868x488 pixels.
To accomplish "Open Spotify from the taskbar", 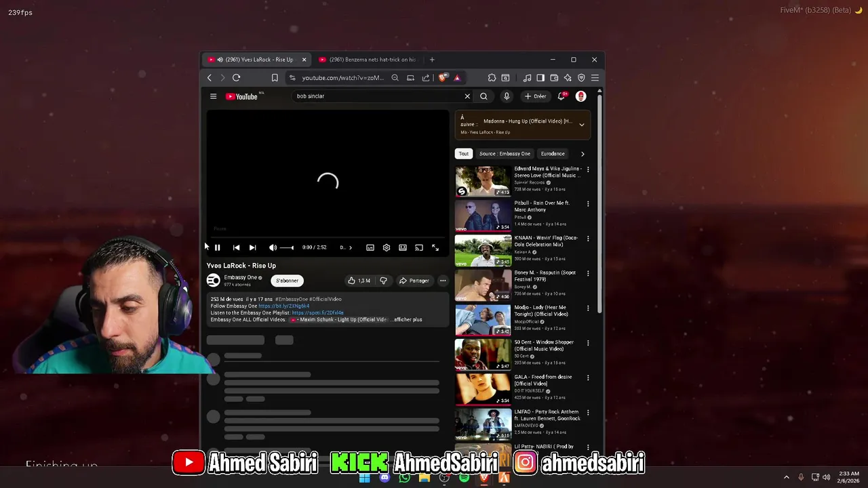I will [x=464, y=478].
